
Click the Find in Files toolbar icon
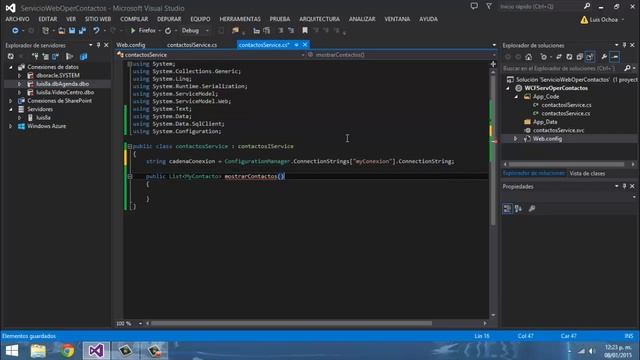236,31
